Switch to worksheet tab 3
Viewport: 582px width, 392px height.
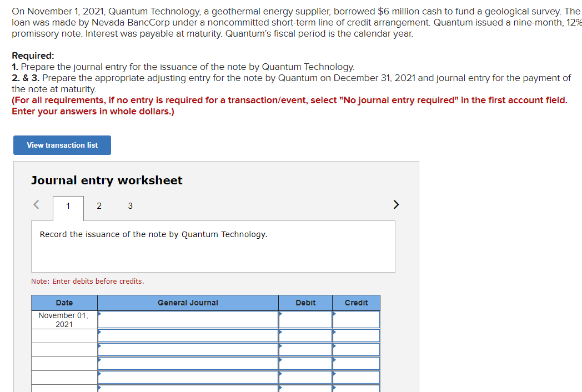[131, 206]
